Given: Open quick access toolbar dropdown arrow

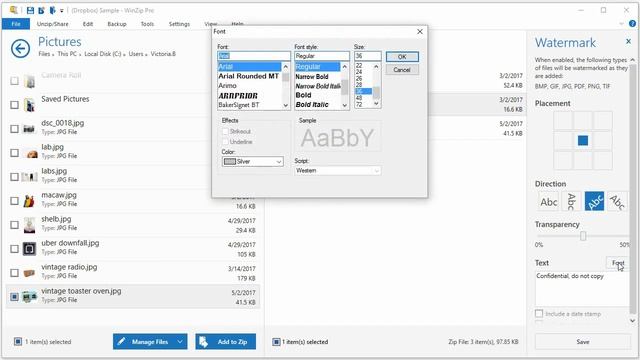Looking at the screenshot, I should click(x=62, y=11).
